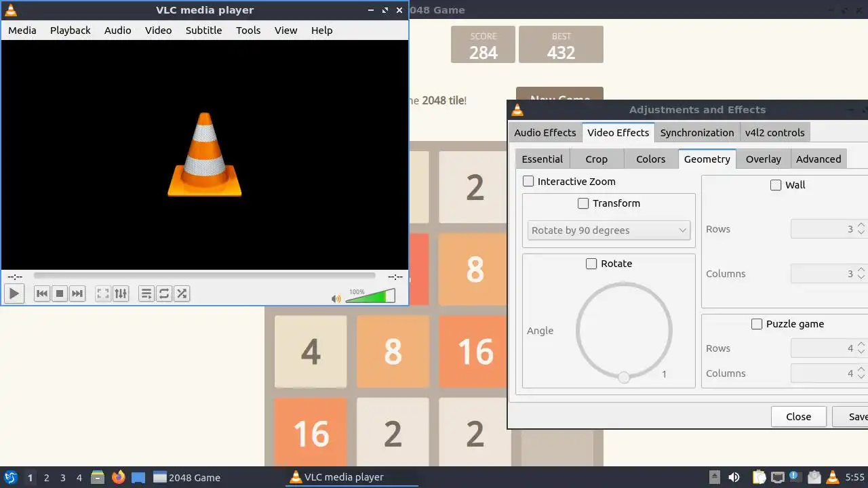Enable the Interactive Zoom checkbox

pyautogui.click(x=528, y=182)
